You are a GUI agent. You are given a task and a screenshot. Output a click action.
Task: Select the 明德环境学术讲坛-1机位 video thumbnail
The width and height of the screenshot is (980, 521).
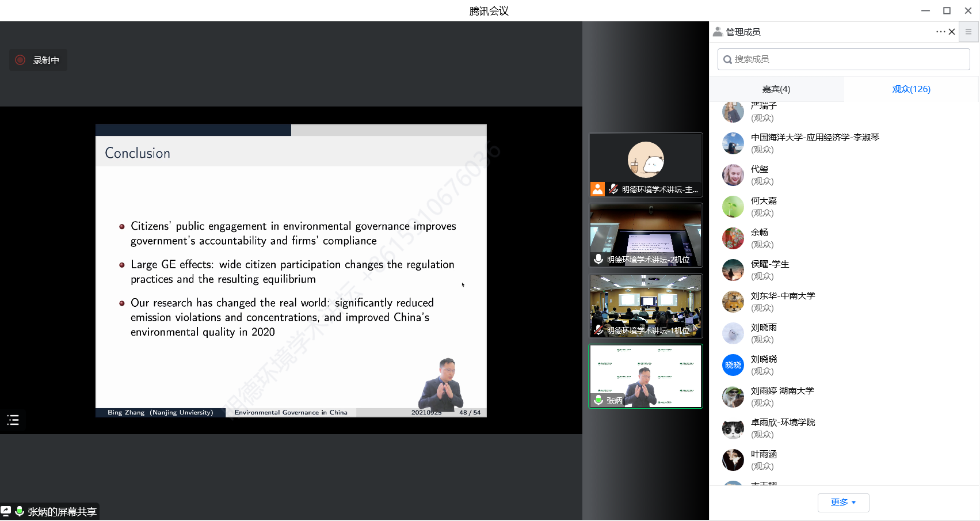click(x=646, y=305)
